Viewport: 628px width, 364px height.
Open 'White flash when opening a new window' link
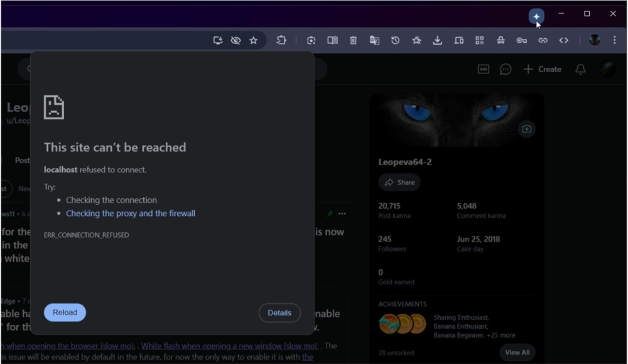coord(230,346)
